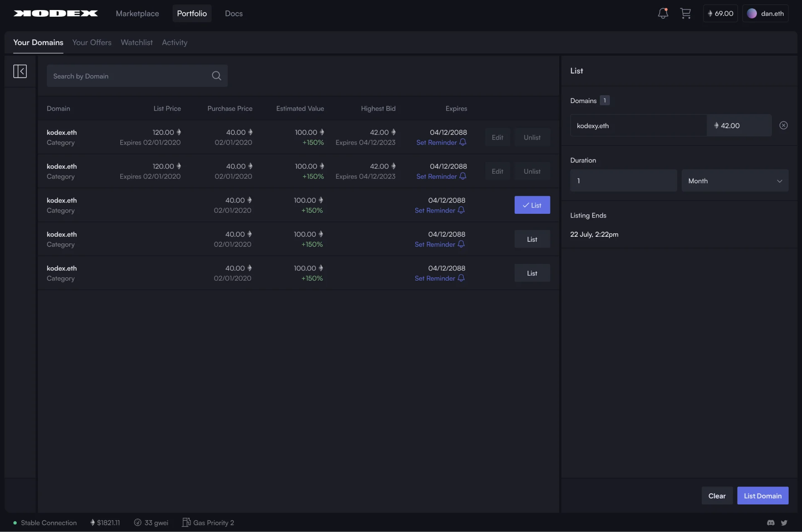Click the Gas Priority 2 pump icon

(186, 522)
